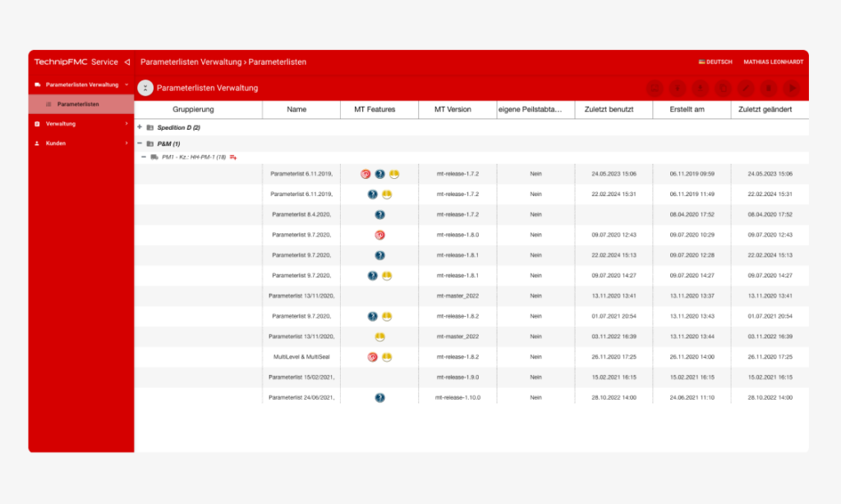Screen dimensions: 841x504
Task: Click the 24.05.2023 15:06 Zuletzt benutzt cell
Action: (x=614, y=174)
